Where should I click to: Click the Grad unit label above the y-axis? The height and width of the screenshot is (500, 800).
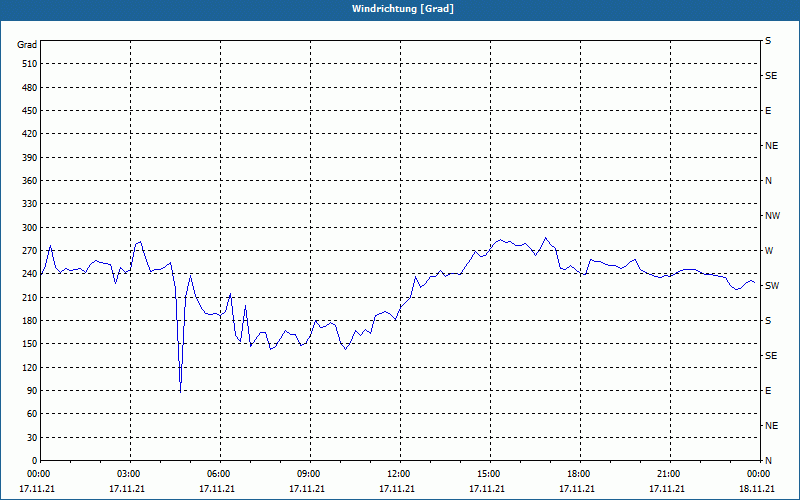pyautogui.click(x=27, y=45)
